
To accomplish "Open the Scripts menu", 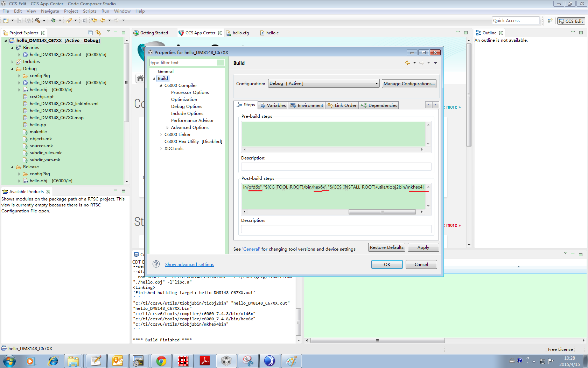I will pos(90,11).
